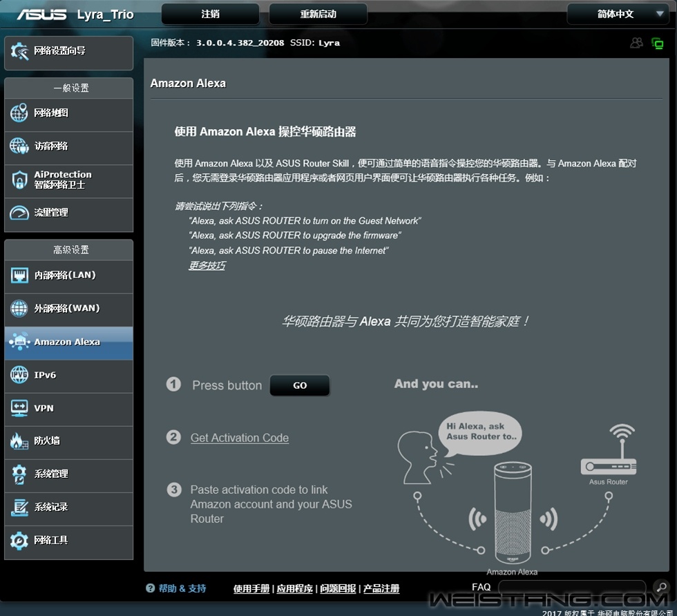The width and height of the screenshot is (677, 616).
Task: Open the 网络设置向导 setup wizard
Action: coord(68,52)
